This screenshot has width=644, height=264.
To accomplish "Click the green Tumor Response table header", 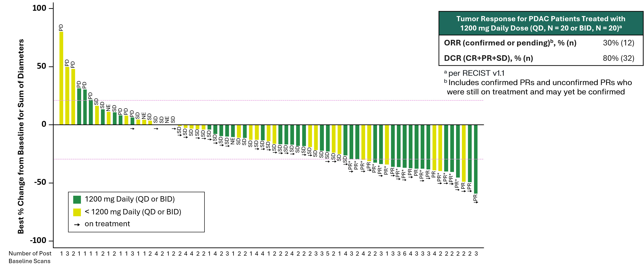I will point(540,23).
